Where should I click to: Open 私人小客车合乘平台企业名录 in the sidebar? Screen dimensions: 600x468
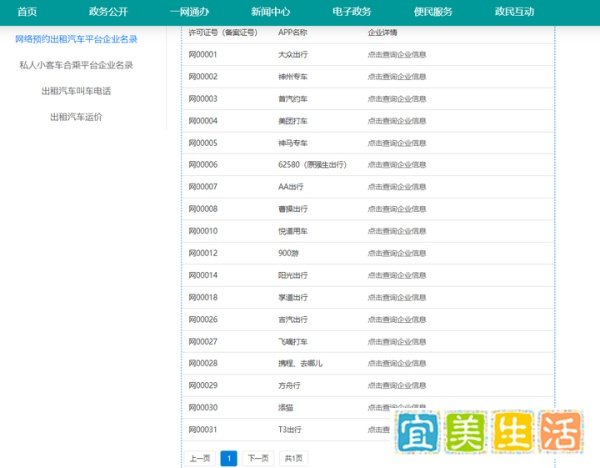[76, 65]
